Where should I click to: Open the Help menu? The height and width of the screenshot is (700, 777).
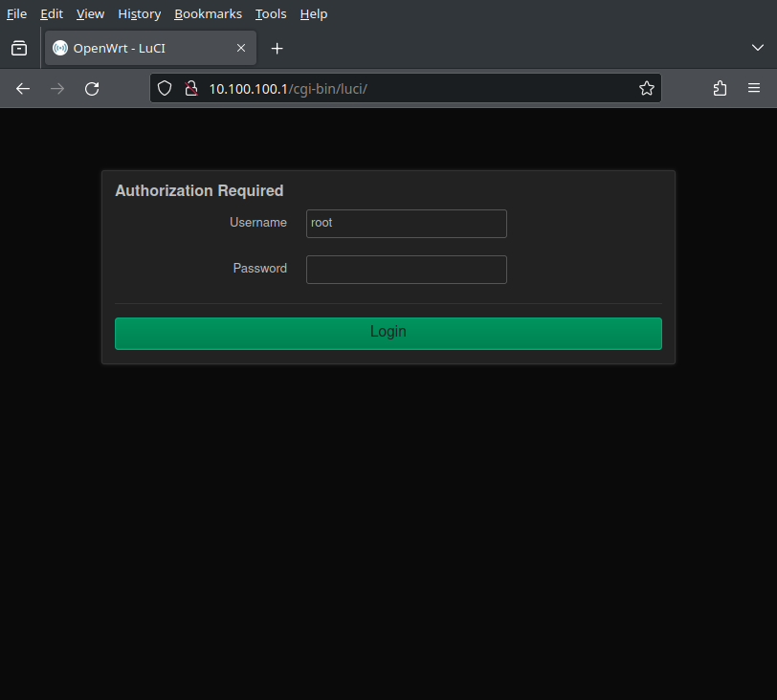(314, 13)
